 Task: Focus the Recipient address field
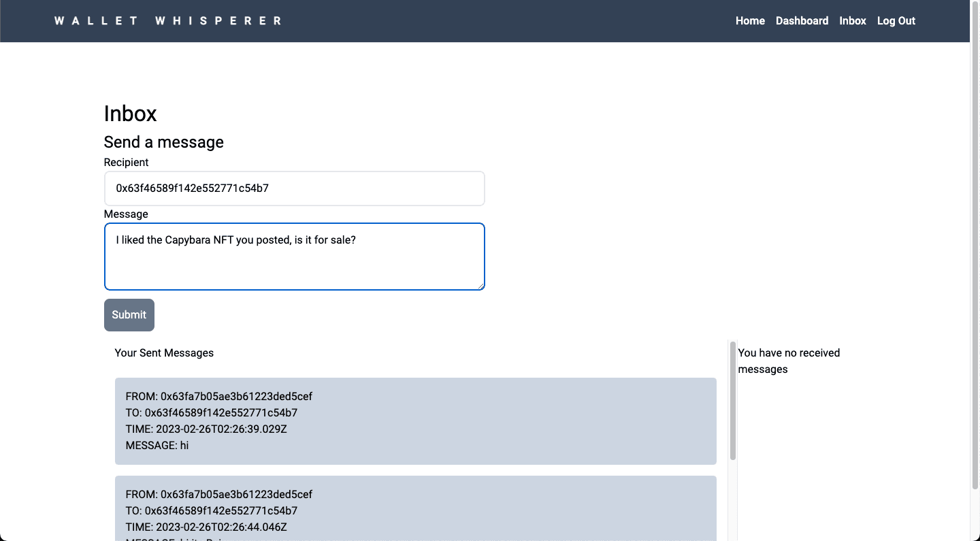pyautogui.click(x=294, y=188)
